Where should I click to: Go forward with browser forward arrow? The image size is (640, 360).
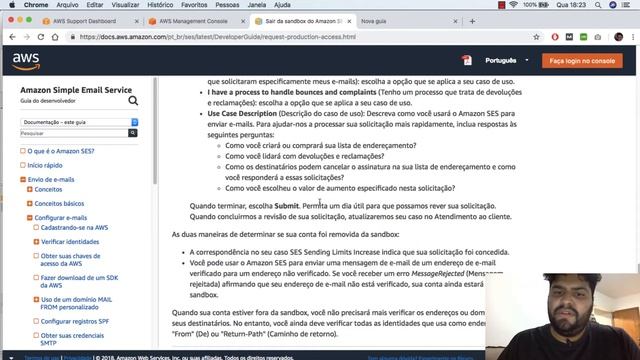(x=27, y=37)
